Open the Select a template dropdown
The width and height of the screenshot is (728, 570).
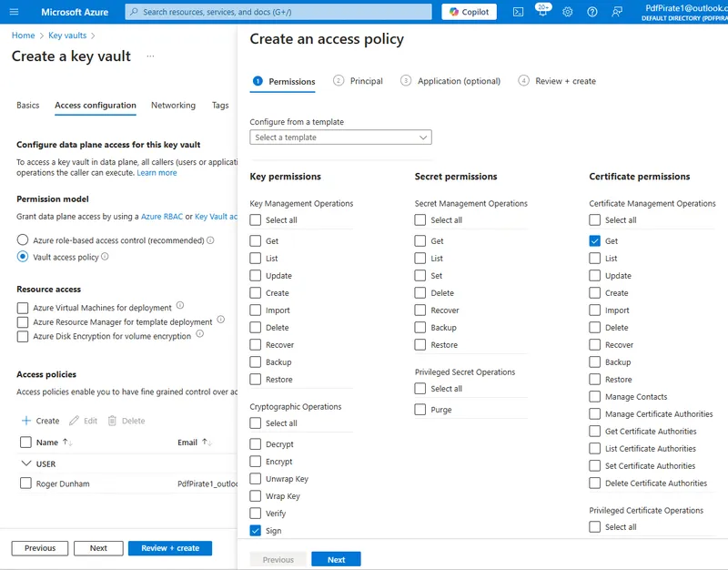point(340,137)
